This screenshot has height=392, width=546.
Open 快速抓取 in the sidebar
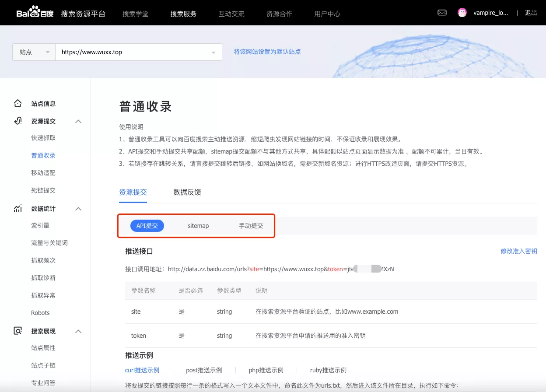43,138
